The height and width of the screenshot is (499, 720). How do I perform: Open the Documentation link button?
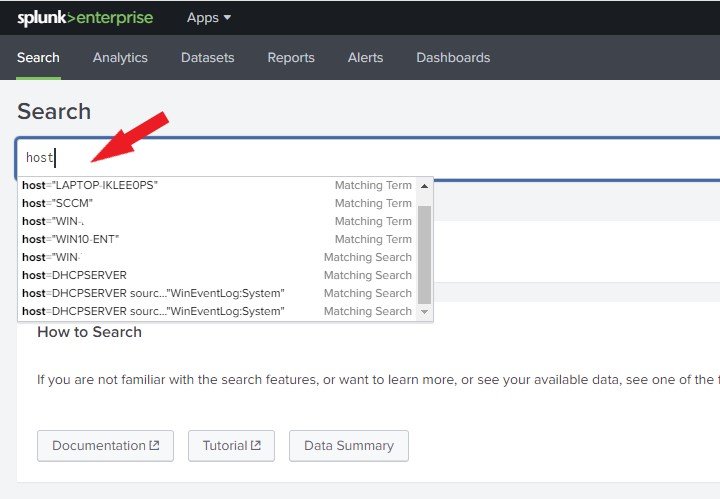pos(106,446)
